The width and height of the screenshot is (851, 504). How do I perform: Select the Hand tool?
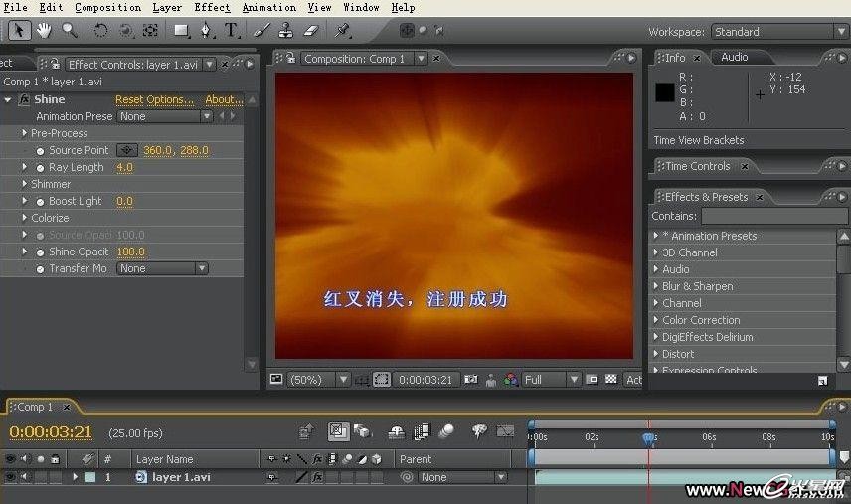coord(44,31)
